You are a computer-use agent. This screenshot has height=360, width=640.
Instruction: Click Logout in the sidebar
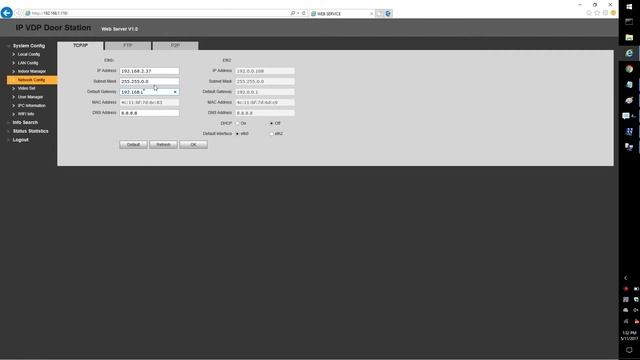[20, 140]
